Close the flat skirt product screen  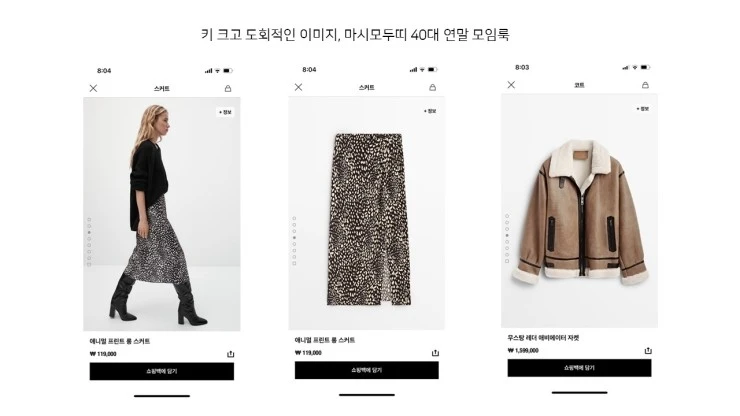(298, 87)
